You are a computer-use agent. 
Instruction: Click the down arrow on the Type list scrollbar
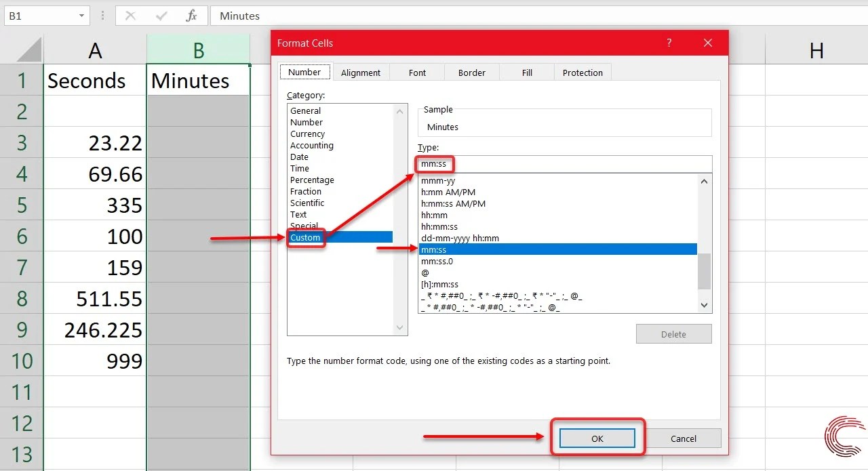(704, 305)
